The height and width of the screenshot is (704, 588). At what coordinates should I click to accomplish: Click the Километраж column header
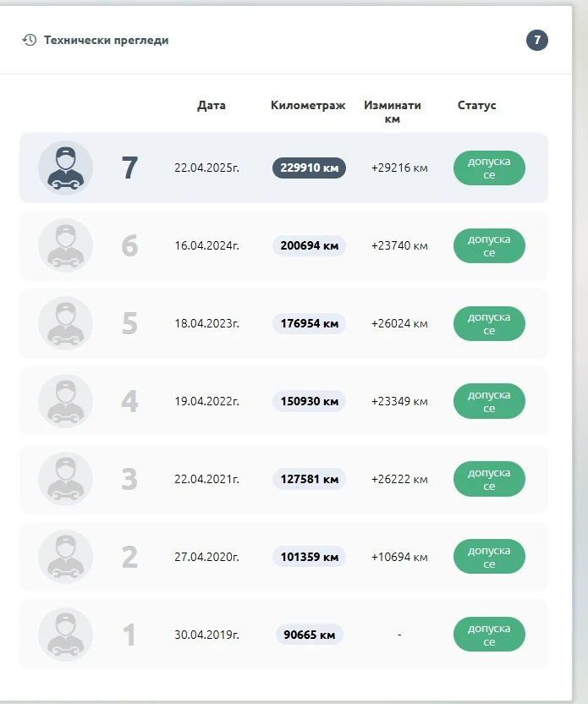[308, 106]
